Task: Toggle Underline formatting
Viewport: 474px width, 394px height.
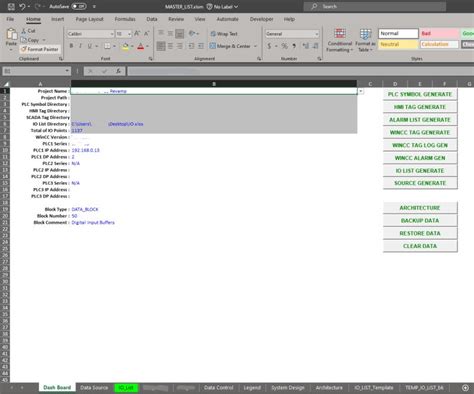Action: tap(89, 46)
